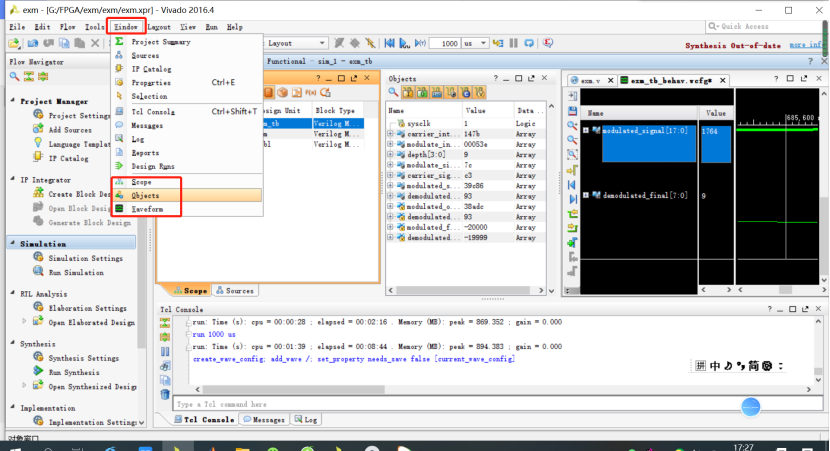Viewport: 830px width, 451px height.
Task: Open the time unit 'us' dropdown
Action: tap(476, 44)
